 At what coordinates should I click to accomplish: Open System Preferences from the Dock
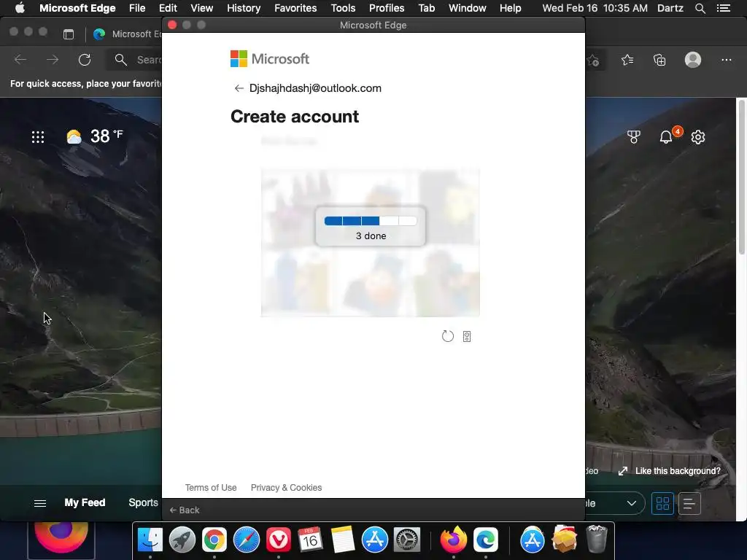click(x=407, y=540)
